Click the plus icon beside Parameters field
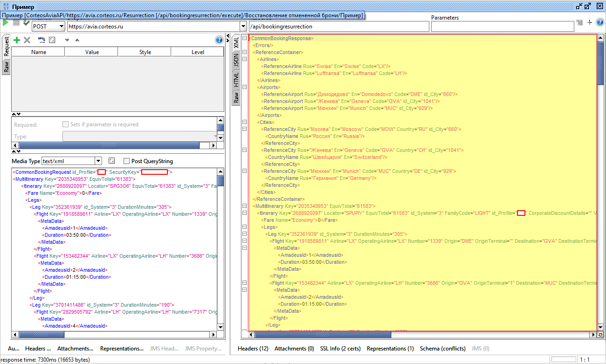 pos(589,22)
